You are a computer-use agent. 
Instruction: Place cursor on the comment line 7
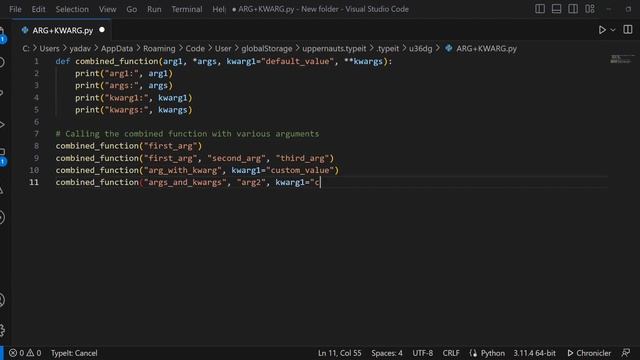187,134
